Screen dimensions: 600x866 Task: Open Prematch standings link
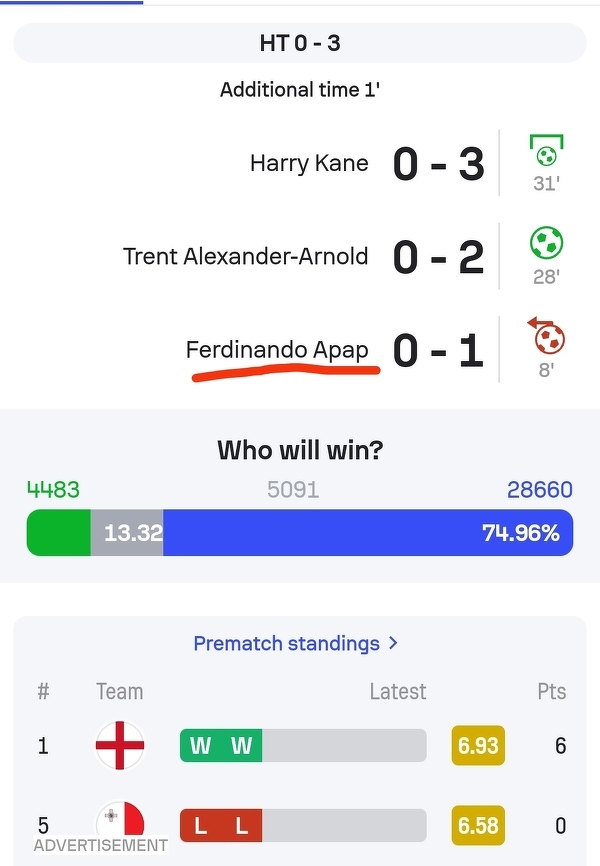tap(286, 643)
